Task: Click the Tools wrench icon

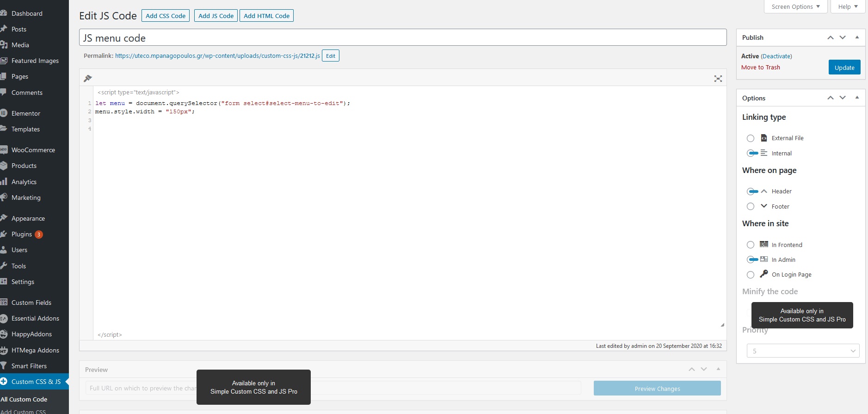Action: pos(4,266)
